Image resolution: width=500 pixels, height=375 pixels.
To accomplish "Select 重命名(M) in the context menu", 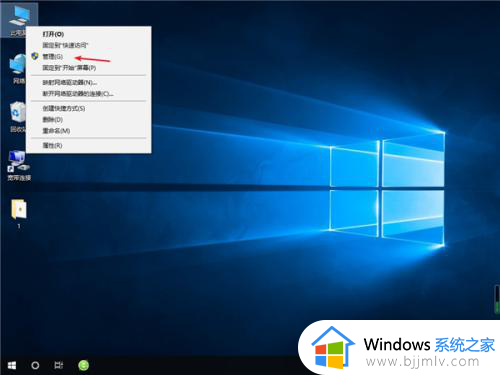I will pyautogui.click(x=88, y=131).
